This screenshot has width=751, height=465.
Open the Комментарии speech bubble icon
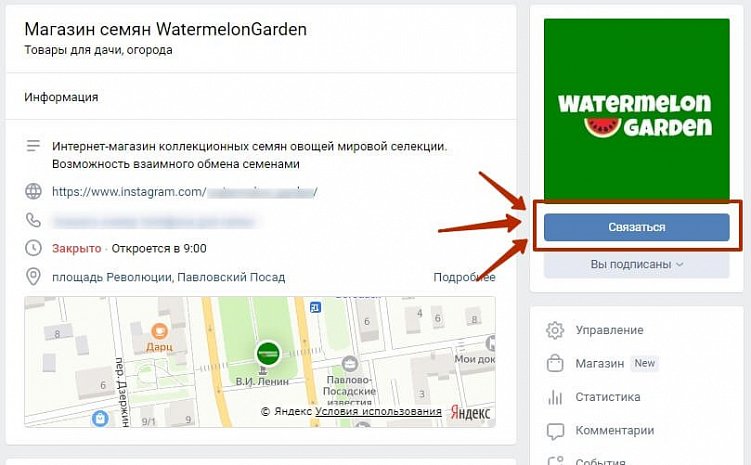pyautogui.click(x=555, y=431)
